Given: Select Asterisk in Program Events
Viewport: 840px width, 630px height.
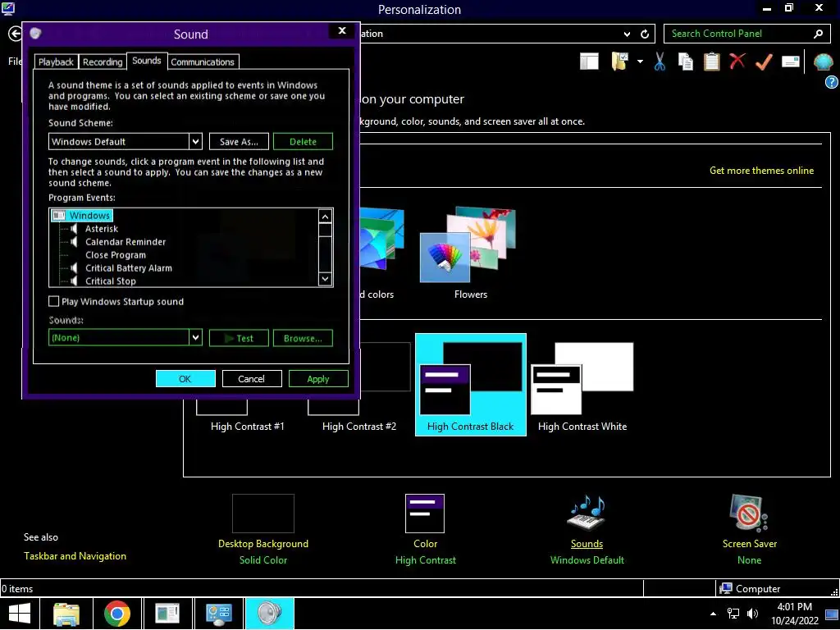Looking at the screenshot, I should (101, 229).
